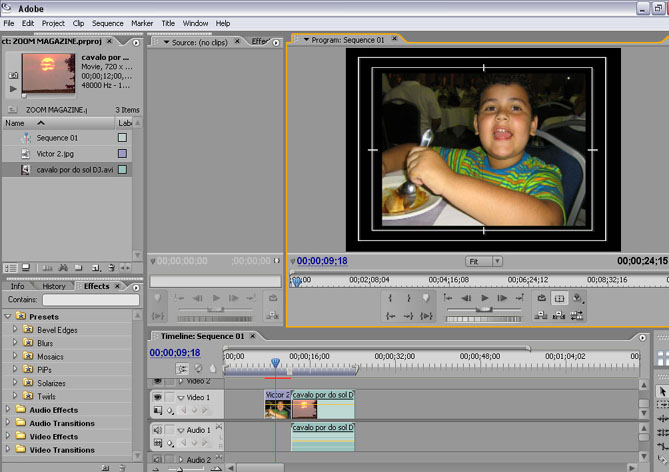Toggle Video 1 track visibility eye
The image size is (669, 472).
coord(158,398)
